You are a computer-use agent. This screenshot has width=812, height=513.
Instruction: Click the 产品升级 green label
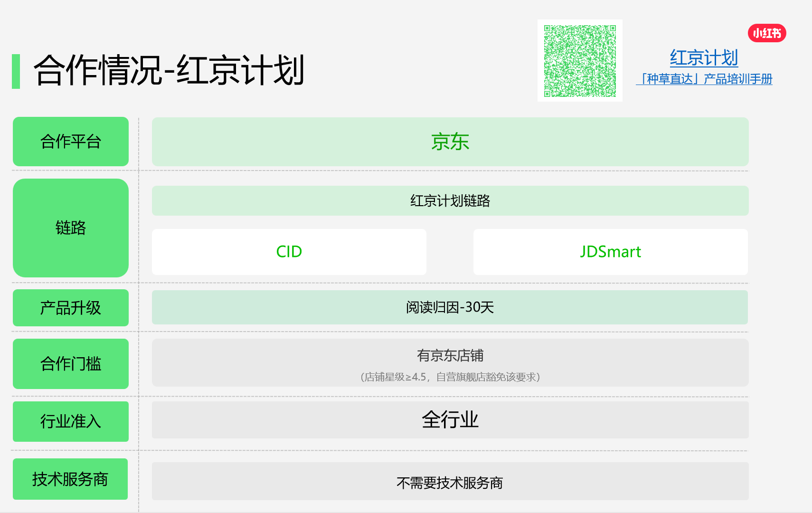(71, 308)
